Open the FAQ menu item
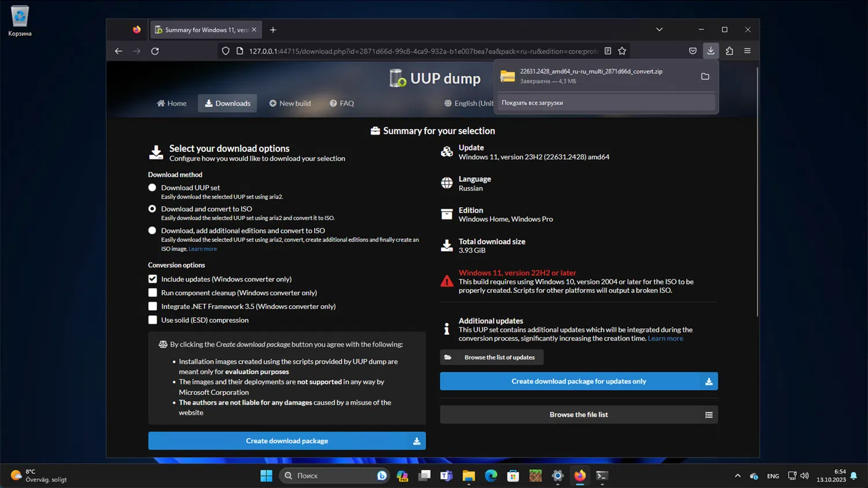The width and height of the screenshot is (868, 488). [342, 103]
